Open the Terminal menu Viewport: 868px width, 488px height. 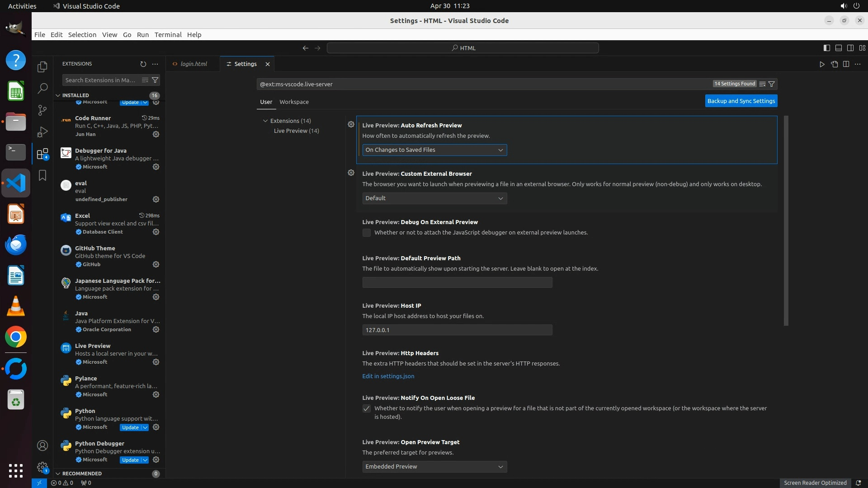coord(168,35)
